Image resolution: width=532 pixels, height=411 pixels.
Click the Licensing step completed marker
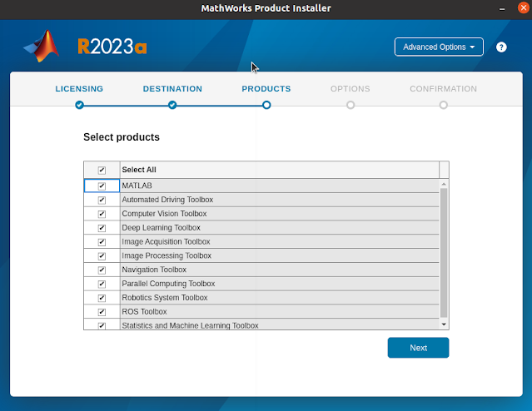click(x=79, y=105)
